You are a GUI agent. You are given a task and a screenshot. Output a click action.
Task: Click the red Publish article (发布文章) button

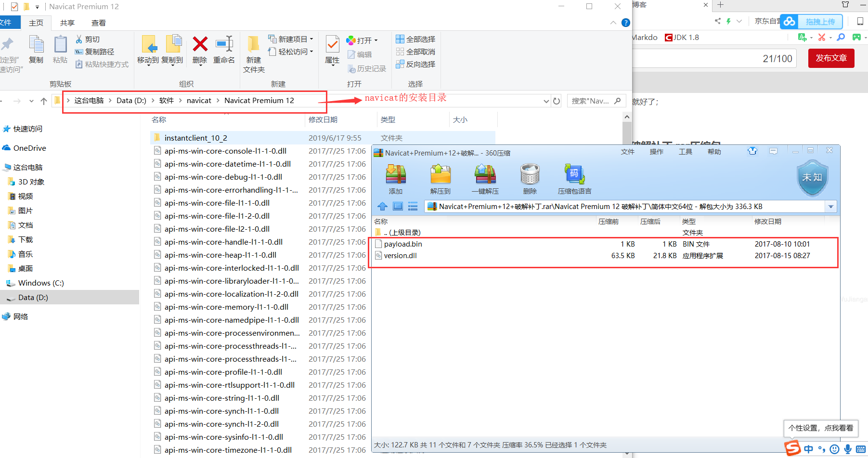pos(831,58)
